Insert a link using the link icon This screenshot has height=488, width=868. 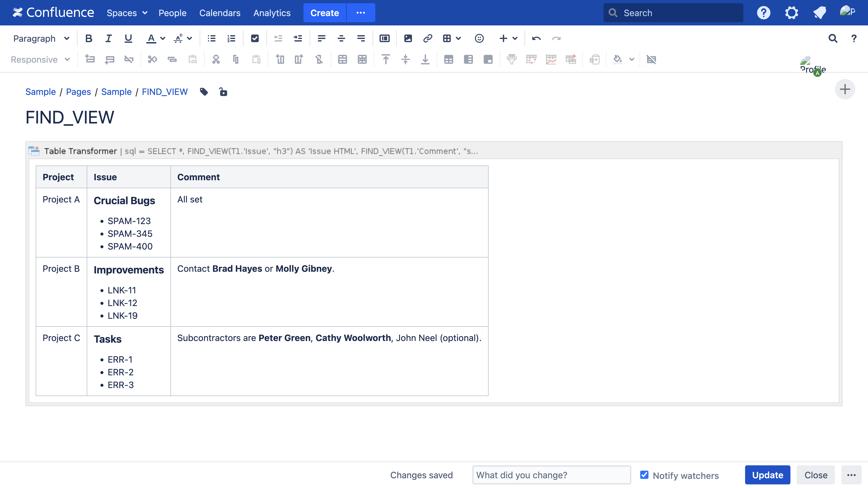click(428, 38)
